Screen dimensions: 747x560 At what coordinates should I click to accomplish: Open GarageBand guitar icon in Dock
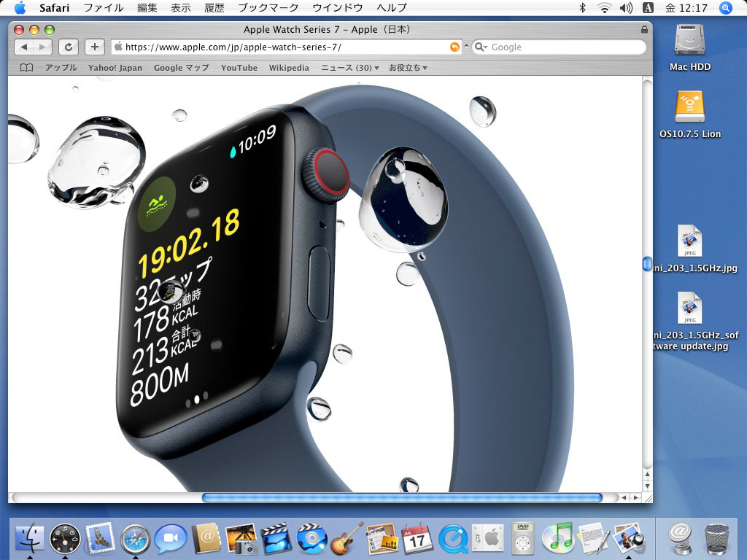click(x=347, y=539)
